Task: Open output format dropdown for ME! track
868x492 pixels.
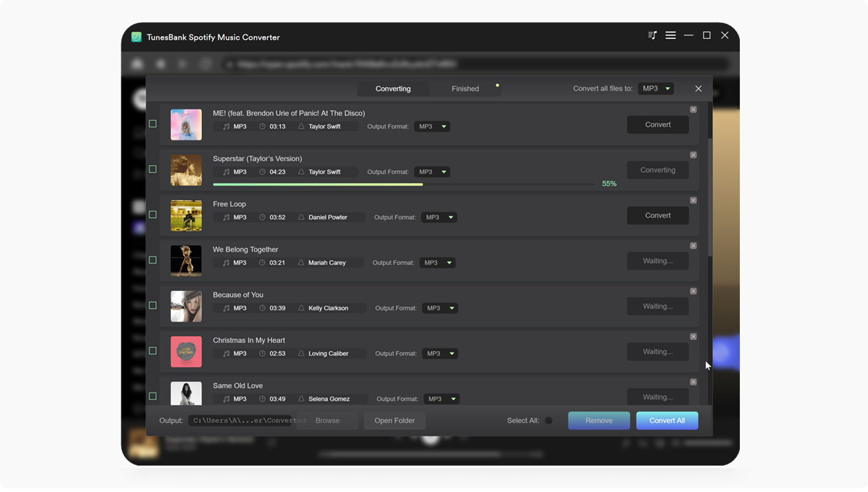Action: [432, 126]
